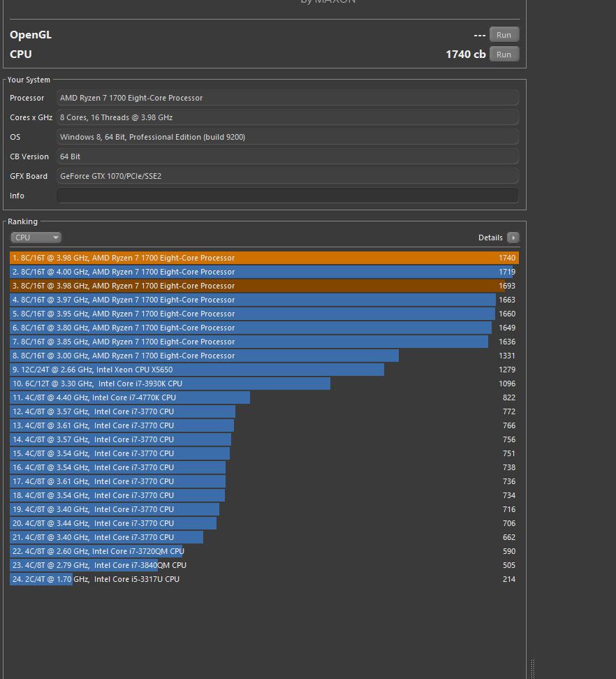616x679 pixels.
Task: Select ranking row 17 with score 736
Action: [264, 481]
